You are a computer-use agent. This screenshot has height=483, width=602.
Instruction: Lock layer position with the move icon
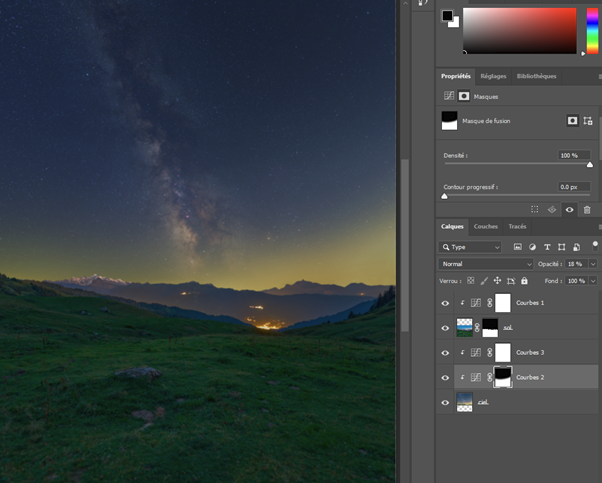pos(497,281)
